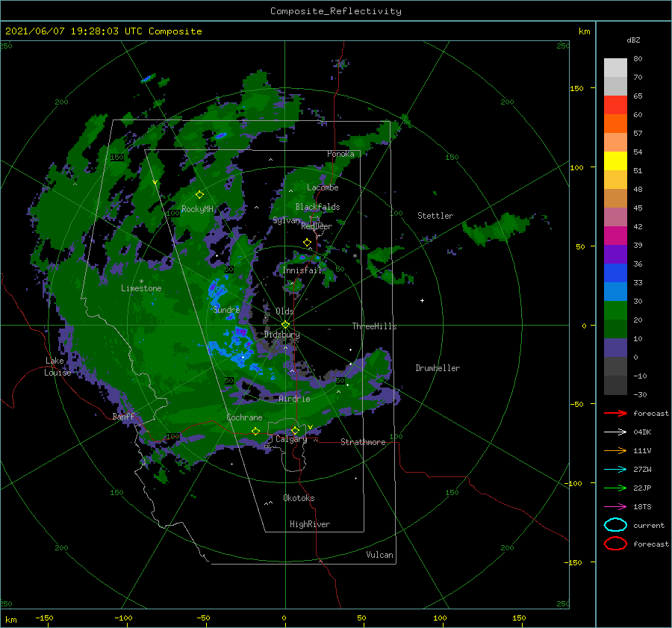Choose the magenta 39-42 dBZ swatch
This screenshot has width=672, height=628.
tap(615, 235)
